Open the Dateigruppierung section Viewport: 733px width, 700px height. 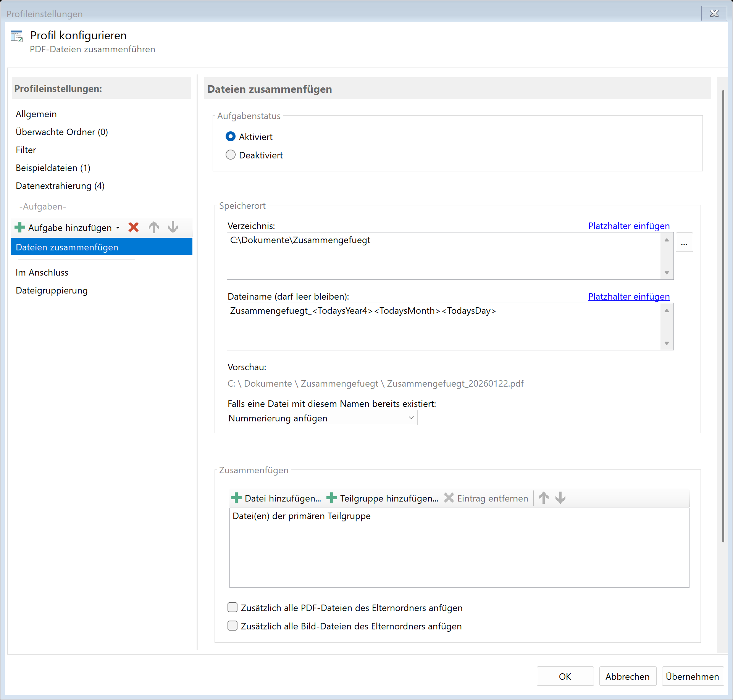pos(51,290)
